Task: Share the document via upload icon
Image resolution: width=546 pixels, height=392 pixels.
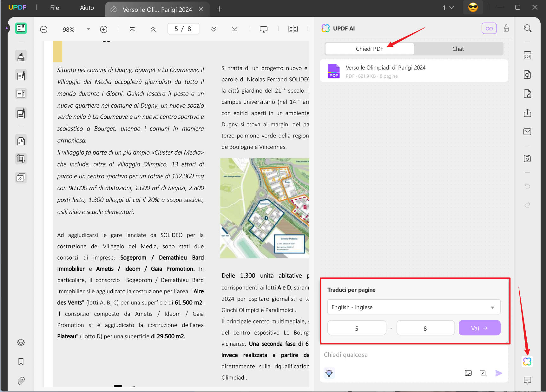Action: point(527,113)
